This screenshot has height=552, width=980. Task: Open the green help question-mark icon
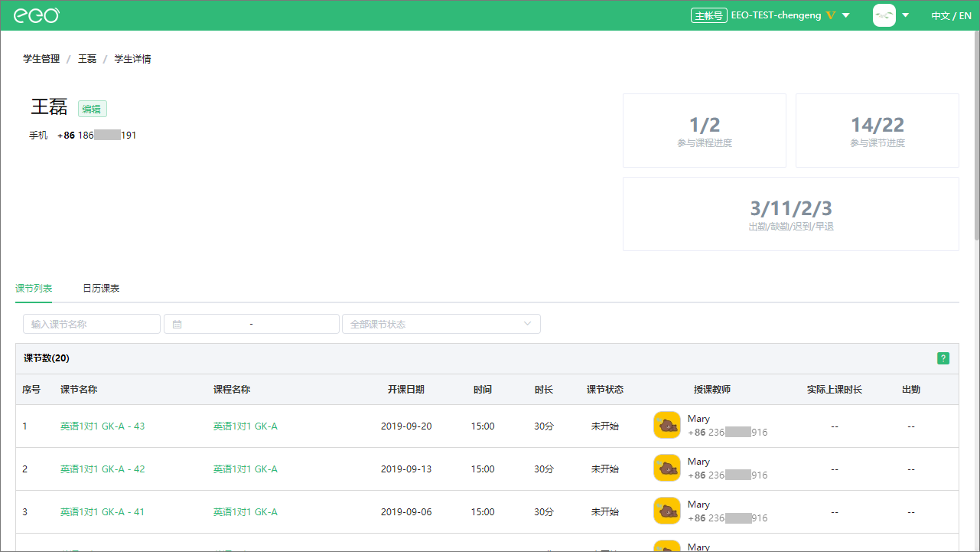click(943, 358)
